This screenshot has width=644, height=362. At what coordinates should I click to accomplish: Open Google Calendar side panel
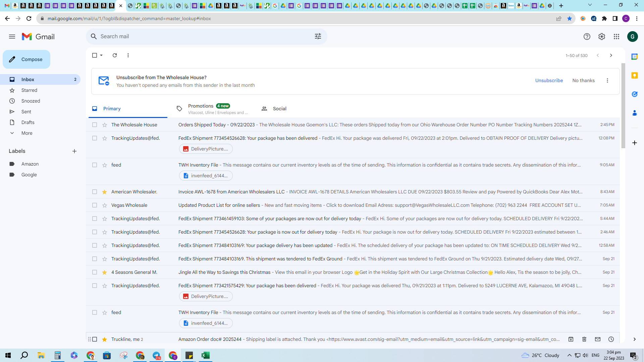pyautogui.click(x=635, y=57)
